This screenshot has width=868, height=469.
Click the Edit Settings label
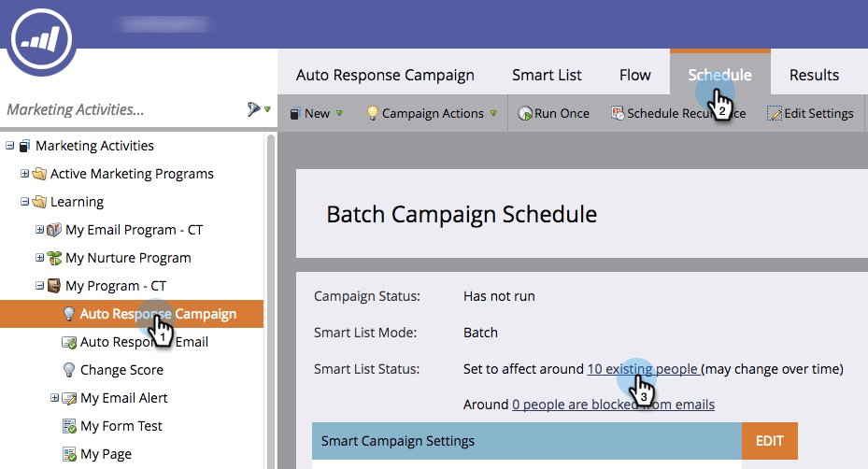(x=818, y=113)
